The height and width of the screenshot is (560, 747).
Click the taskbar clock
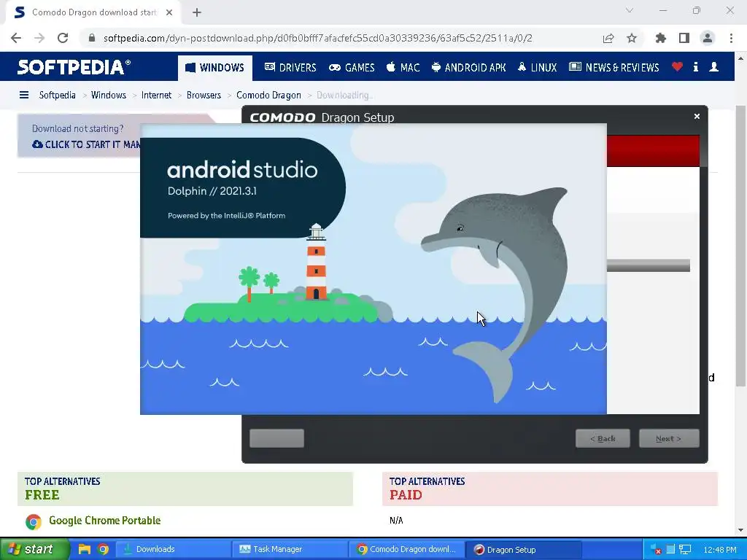click(x=720, y=550)
